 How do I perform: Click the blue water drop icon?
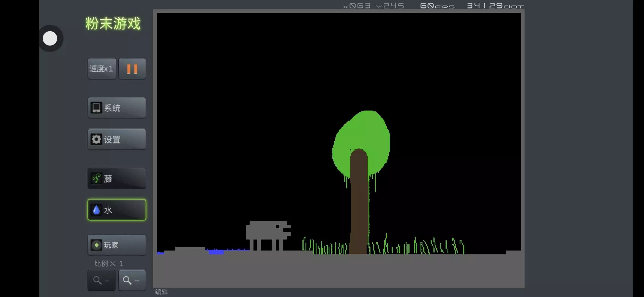pos(96,210)
